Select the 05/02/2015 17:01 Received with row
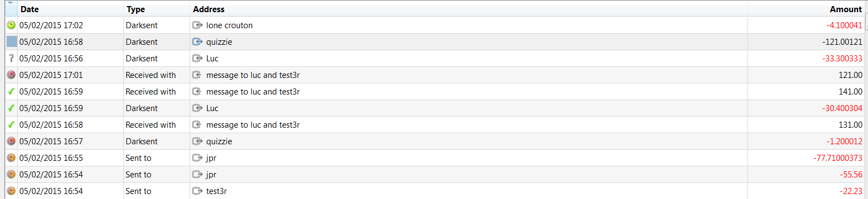 pyautogui.click(x=435, y=75)
